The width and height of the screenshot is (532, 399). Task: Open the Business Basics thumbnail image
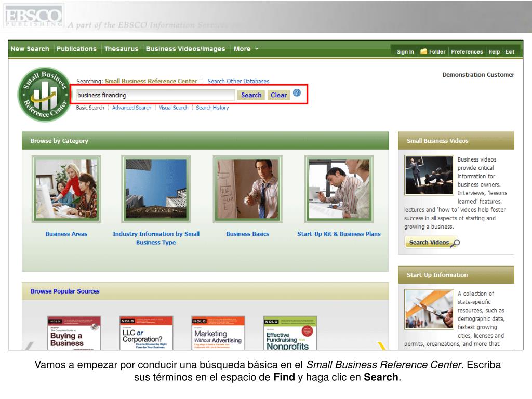[x=247, y=189]
